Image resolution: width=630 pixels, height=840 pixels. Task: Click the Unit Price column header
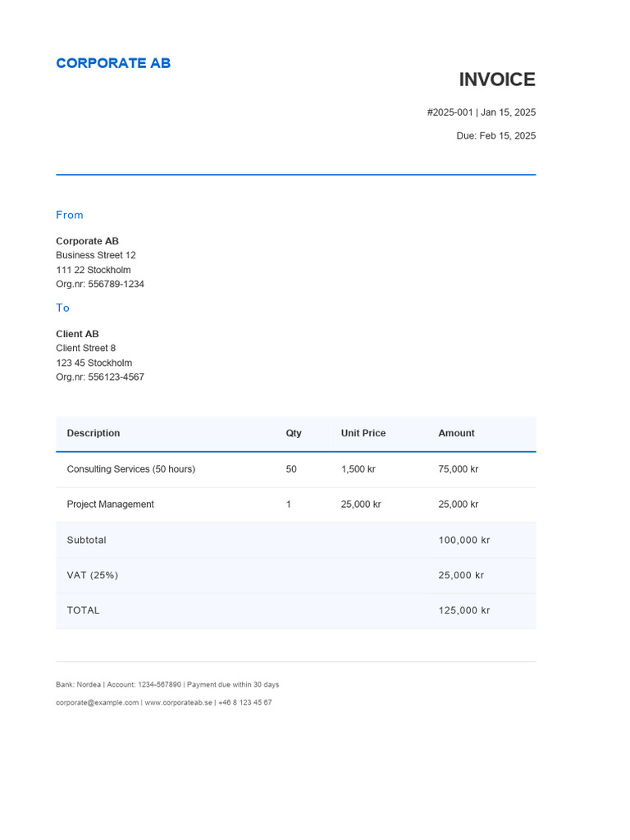coord(363,433)
